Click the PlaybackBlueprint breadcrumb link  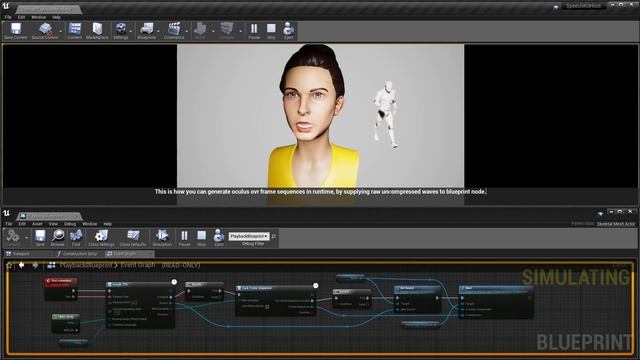pos(85,265)
